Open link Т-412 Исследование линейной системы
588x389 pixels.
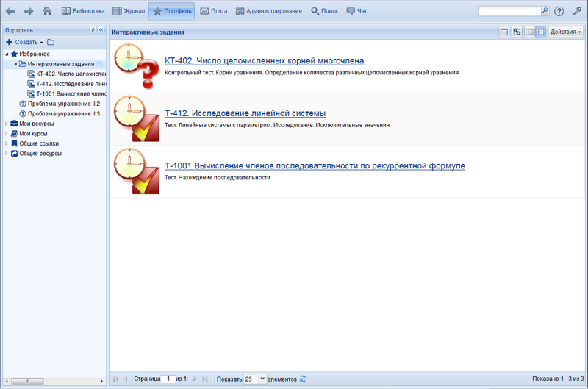(245, 113)
